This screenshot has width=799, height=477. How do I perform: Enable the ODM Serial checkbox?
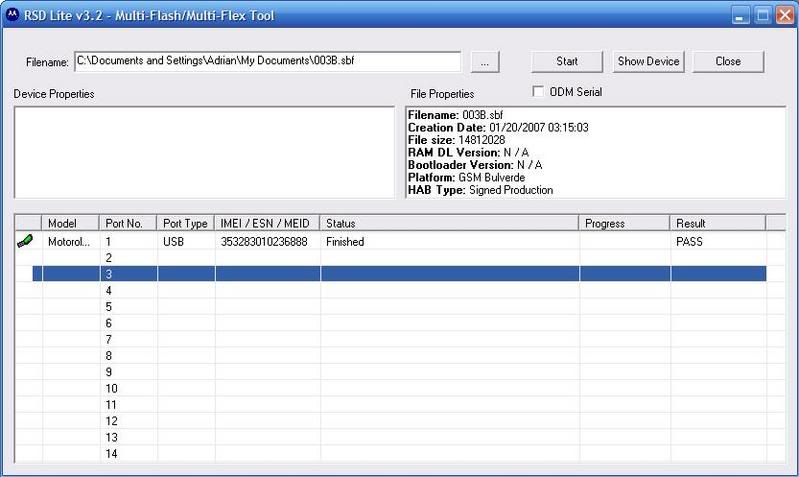click(x=538, y=91)
